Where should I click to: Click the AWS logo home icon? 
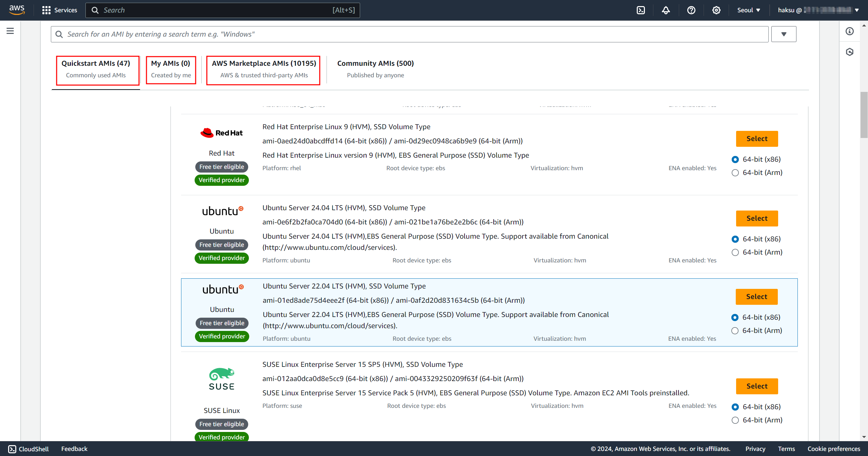17,10
